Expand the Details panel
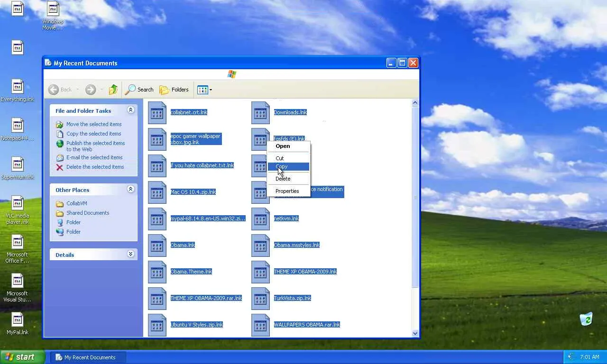The image size is (607, 364). point(130,254)
